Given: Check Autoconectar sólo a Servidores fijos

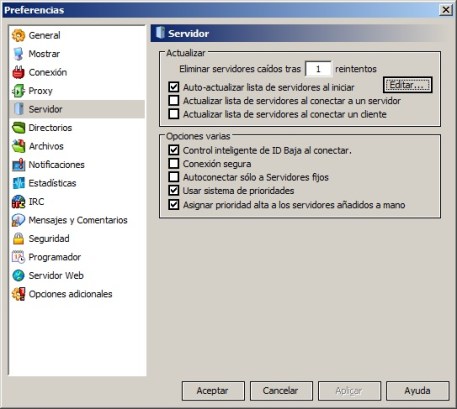Looking at the screenshot, I should tap(174, 177).
